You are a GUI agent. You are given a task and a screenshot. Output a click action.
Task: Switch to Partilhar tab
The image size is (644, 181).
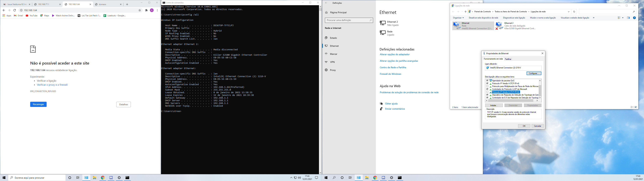[x=508, y=59]
